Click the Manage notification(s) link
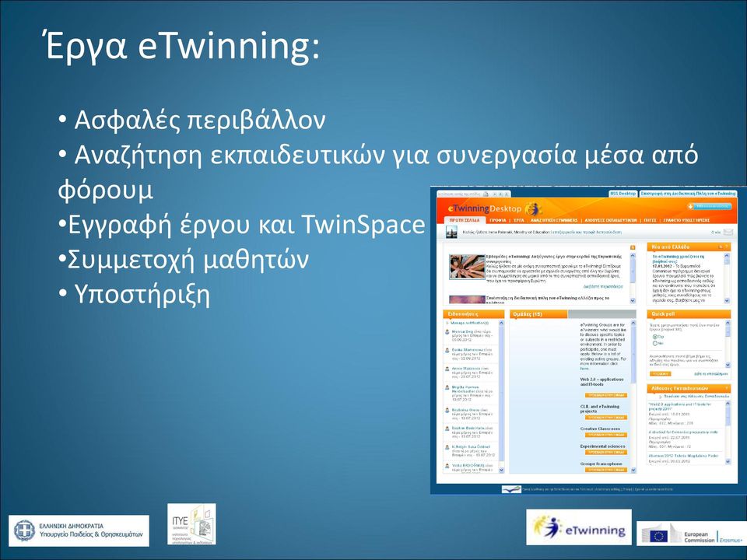Viewport: 747px width, 560px height. [469, 323]
